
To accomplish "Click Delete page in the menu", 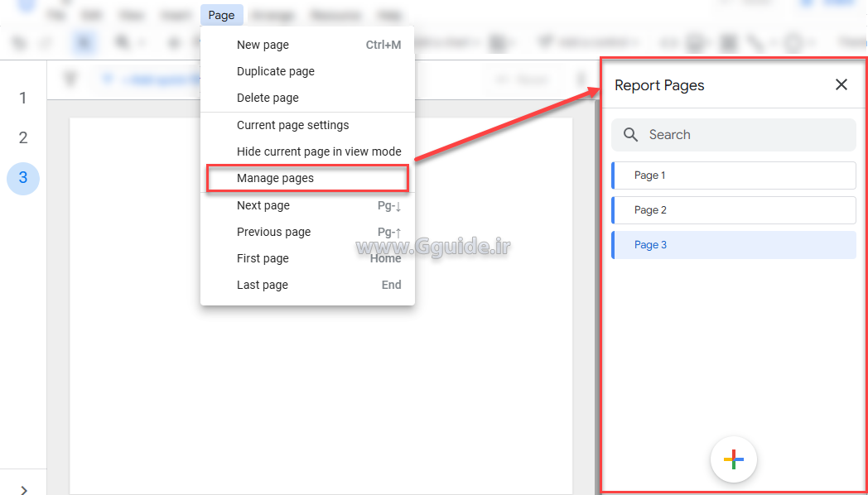I will point(268,98).
